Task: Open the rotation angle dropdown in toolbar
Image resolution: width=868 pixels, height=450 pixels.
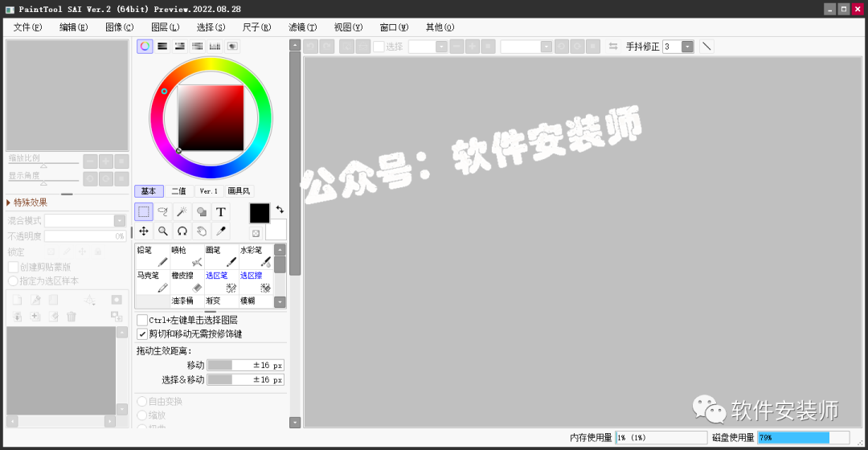Action: pos(546,47)
